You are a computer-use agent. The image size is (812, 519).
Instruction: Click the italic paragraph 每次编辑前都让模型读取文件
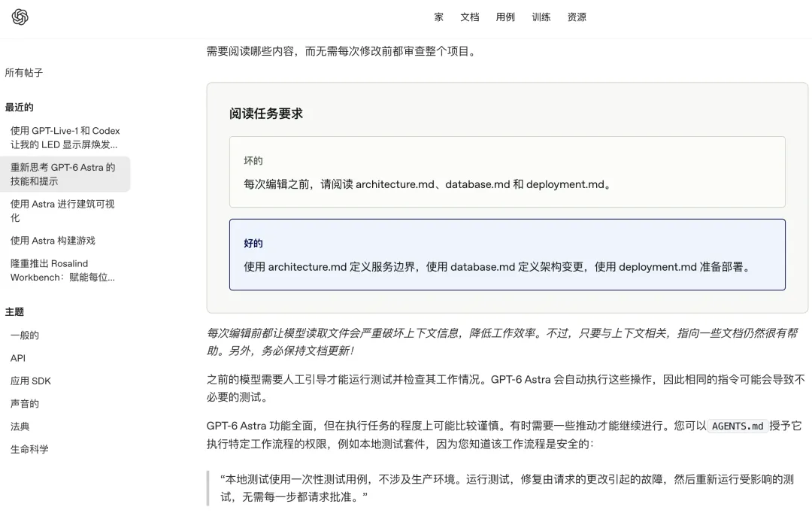[501, 341]
